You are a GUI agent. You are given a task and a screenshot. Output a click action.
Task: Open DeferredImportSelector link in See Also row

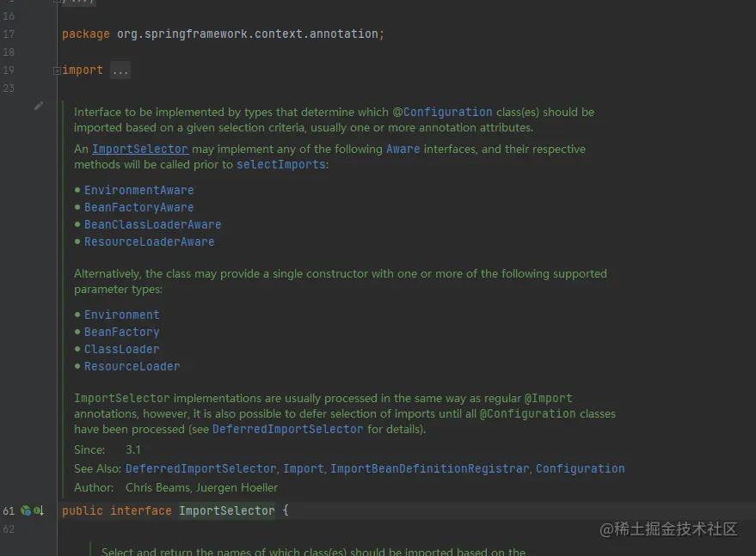pos(201,468)
